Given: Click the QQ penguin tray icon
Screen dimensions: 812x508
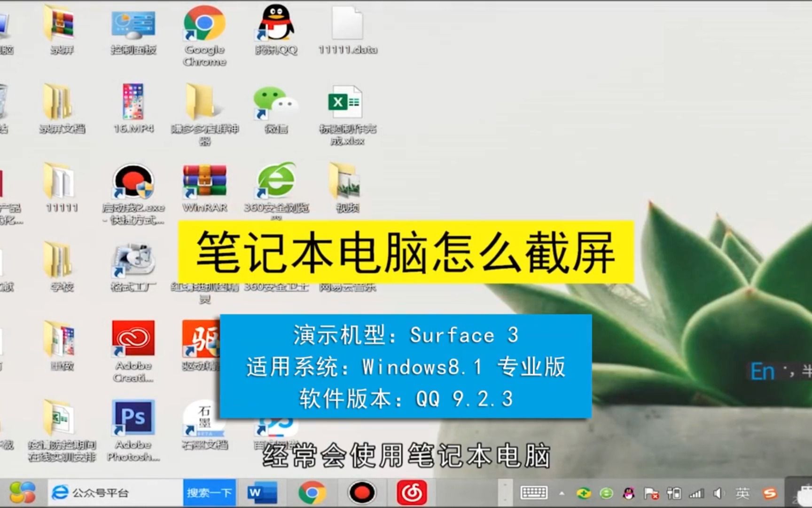Looking at the screenshot, I should click(x=629, y=493).
